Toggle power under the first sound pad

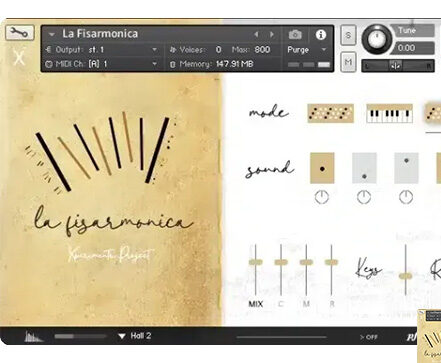point(322,197)
